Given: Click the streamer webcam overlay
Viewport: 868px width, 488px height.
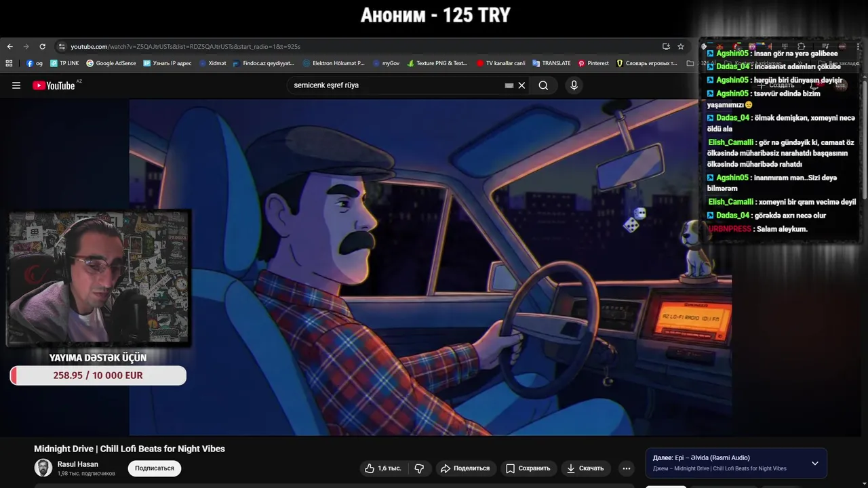Looking at the screenshot, I should 99,279.
